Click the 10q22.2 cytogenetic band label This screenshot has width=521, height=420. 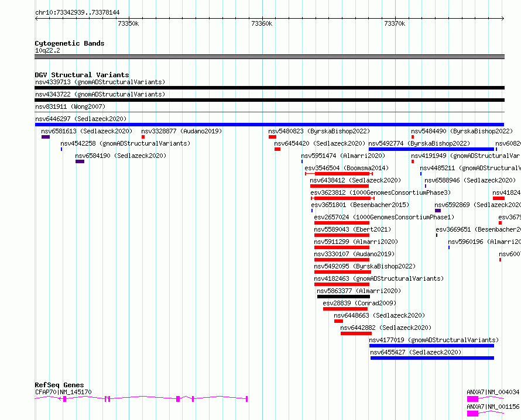47,50
